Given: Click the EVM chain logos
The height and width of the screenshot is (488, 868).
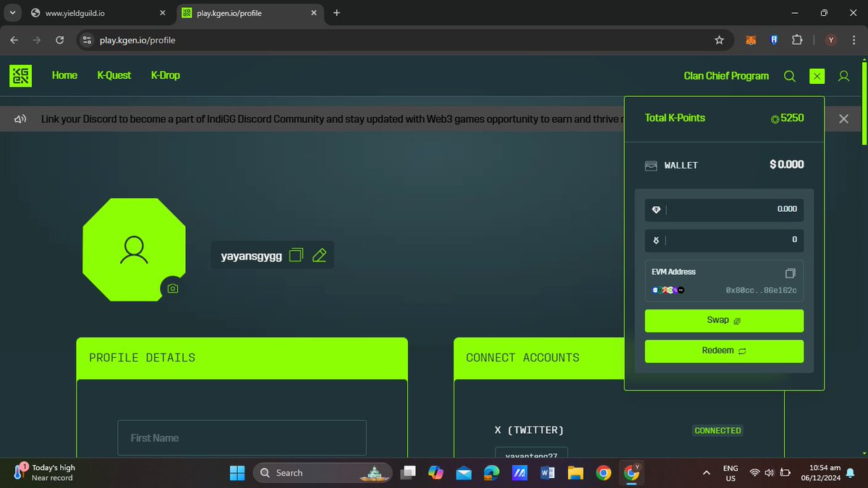Looking at the screenshot, I should 668,290.
